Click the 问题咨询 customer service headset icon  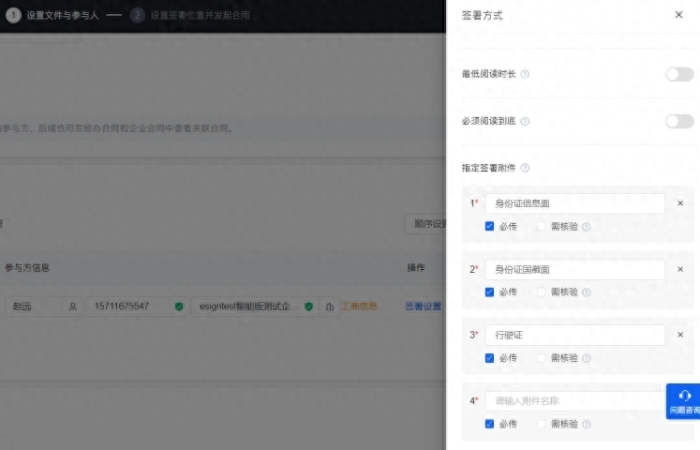(685, 396)
